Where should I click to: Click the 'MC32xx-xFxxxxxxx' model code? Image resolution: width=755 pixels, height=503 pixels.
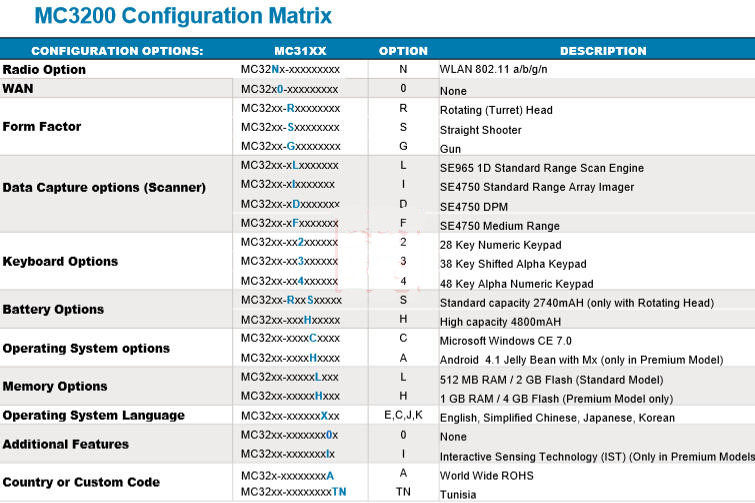pos(290,223)
